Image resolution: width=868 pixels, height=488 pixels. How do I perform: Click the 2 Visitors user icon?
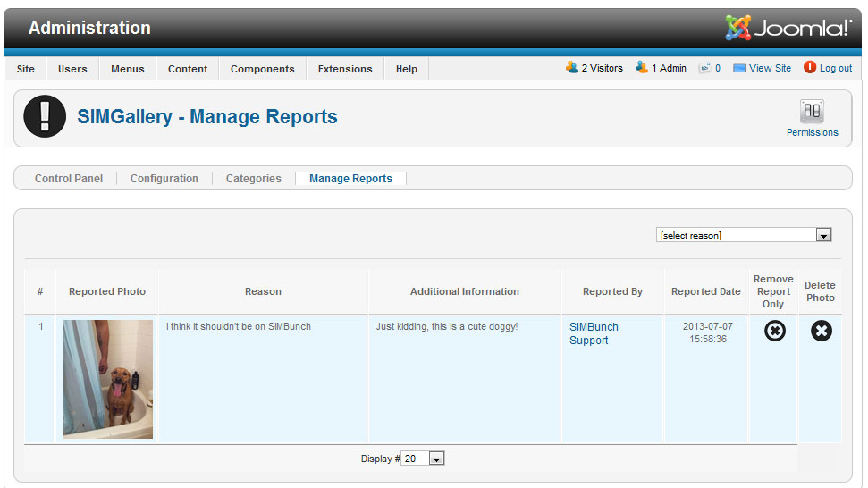click(571, 68)
